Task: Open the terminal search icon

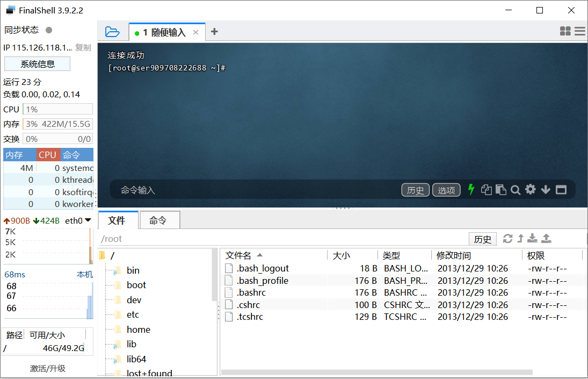Action: click(x=516, y=190)
